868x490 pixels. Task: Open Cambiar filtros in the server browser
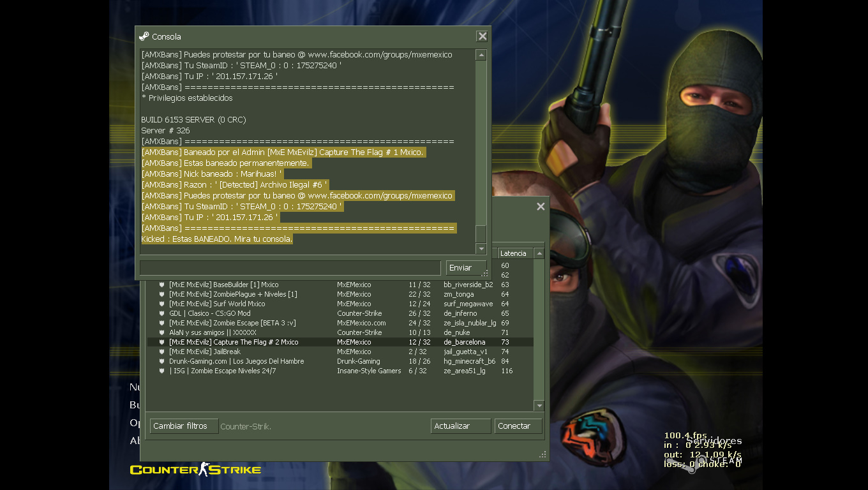pos(184,426)
